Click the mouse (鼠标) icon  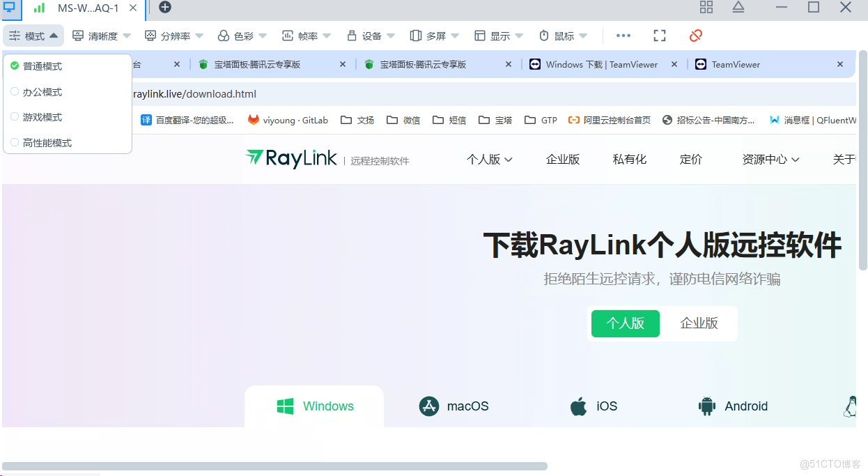544,36
